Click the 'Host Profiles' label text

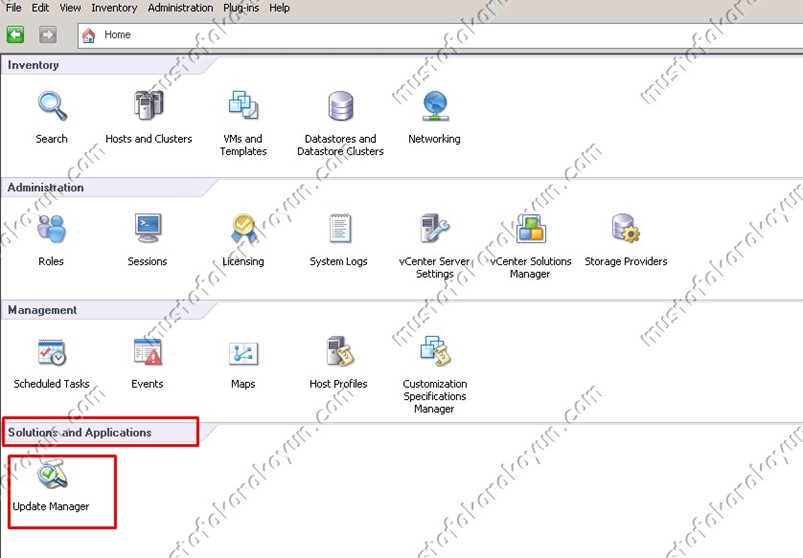(339, 383)
